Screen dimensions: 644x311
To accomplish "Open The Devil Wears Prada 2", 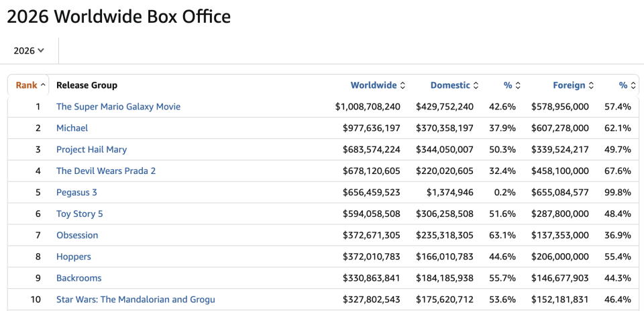I will coord(106,171).
